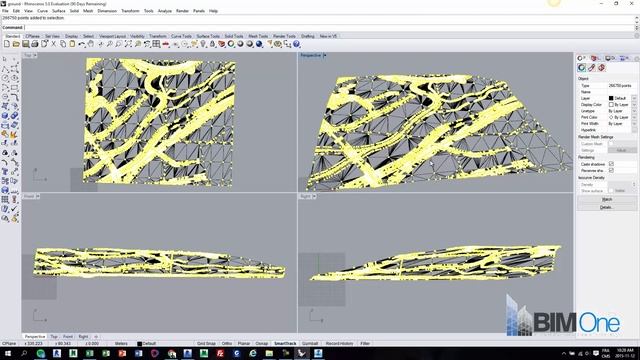
Task: Open the Perspective viewport title dropdown arrow
Action: click(324, 55)
